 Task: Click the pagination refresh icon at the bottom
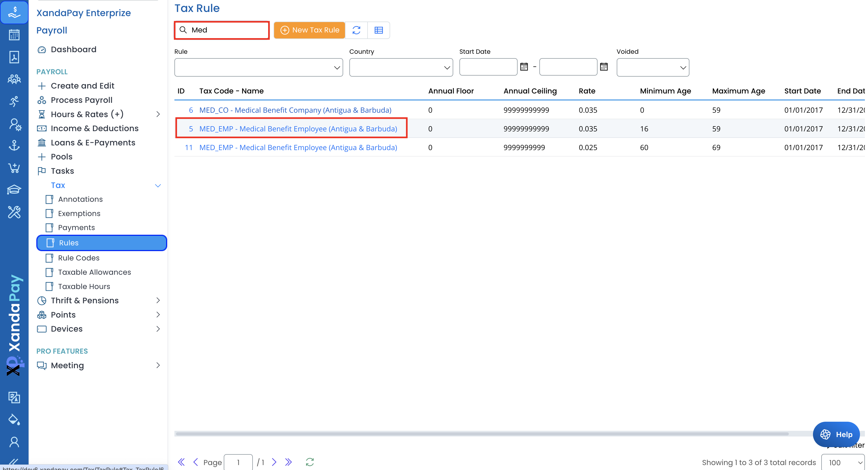point(310,462)
